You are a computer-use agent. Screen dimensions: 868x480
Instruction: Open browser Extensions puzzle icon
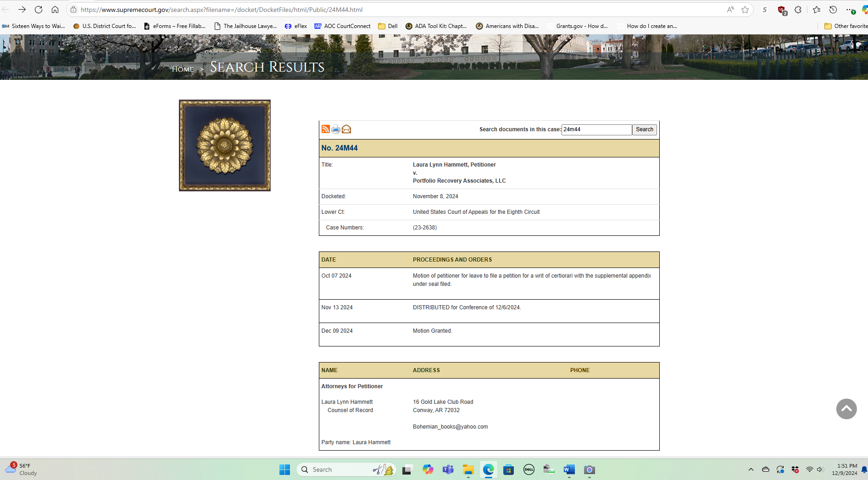pyautogui.click(x=798, y=10)
